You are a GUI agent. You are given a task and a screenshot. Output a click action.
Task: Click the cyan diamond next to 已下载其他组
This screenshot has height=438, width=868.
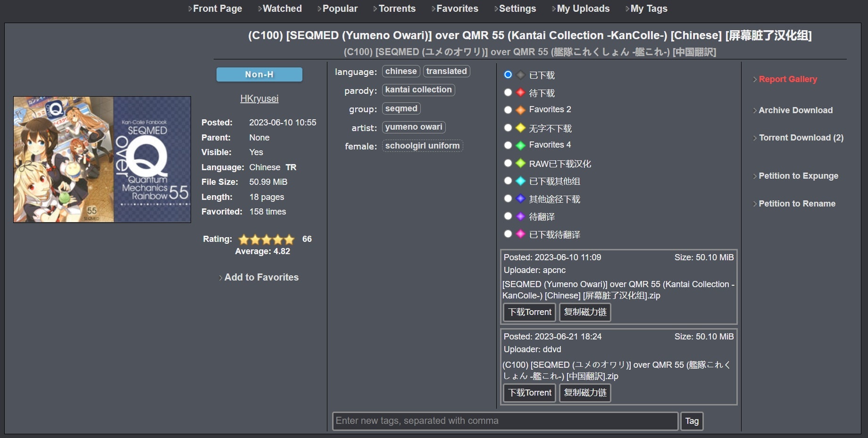520,181
